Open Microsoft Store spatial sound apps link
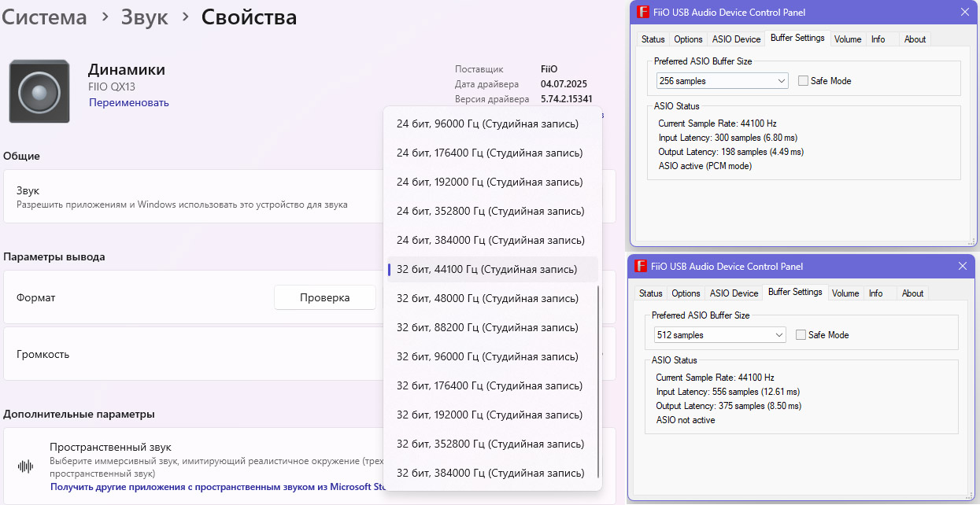980x505 pixels. click(217, 487)
